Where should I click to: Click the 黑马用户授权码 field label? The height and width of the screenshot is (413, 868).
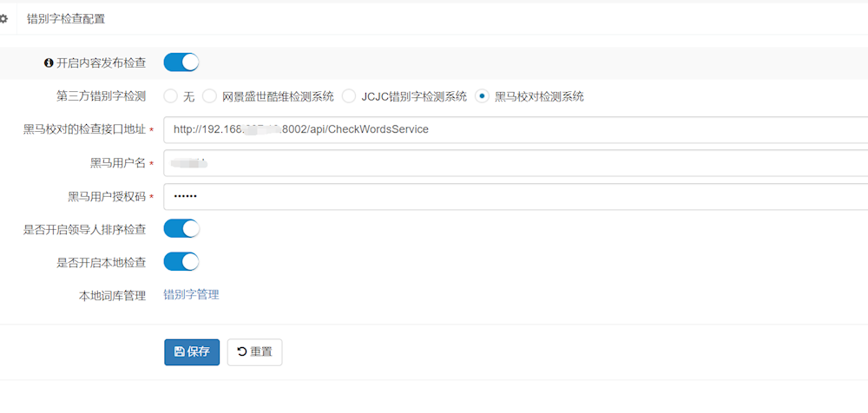click(x=106, y=196)
